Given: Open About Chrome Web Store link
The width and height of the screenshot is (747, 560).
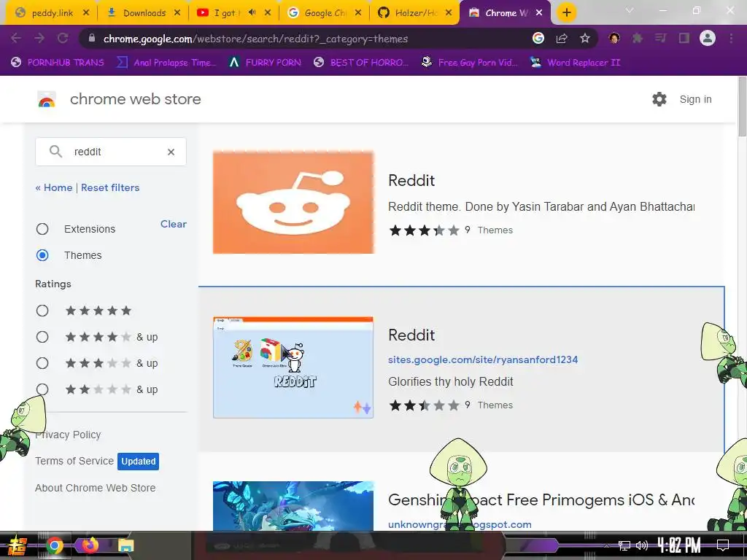Looking at the screenshot, I should (x=96, y=488).
